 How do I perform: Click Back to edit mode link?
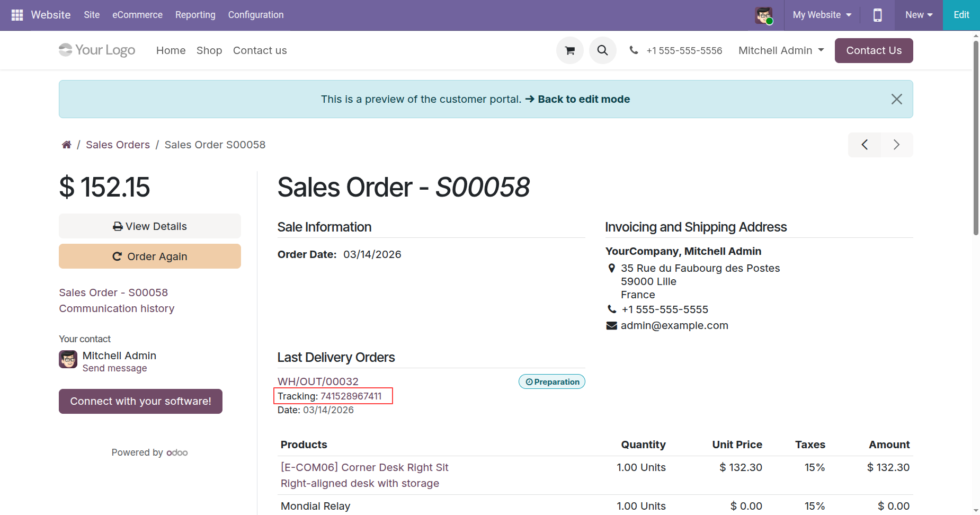(x=583, y=99)
